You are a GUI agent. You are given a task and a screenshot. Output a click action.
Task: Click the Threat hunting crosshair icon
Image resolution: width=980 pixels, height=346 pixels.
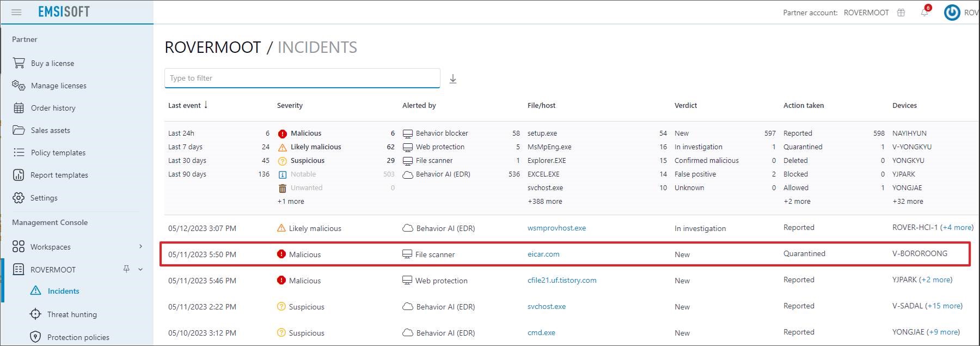coord(35,314)
